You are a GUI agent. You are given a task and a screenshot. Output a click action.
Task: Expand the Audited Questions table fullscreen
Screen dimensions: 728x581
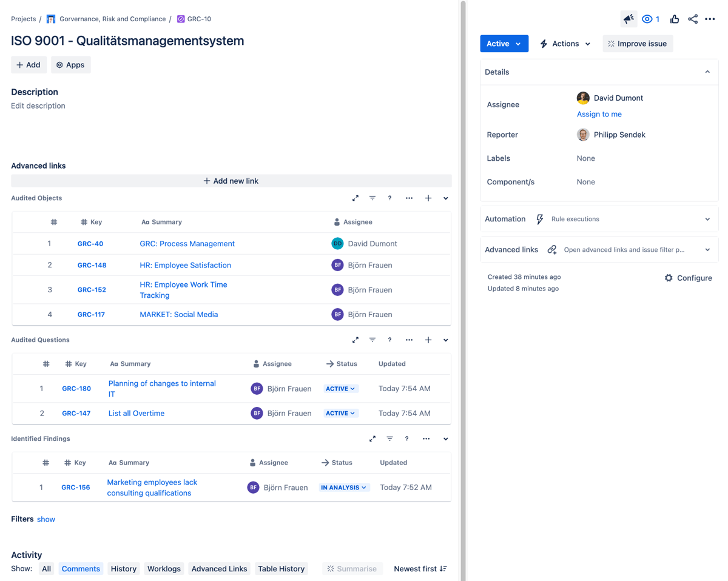pyautogui.click(x=356, y=340)
